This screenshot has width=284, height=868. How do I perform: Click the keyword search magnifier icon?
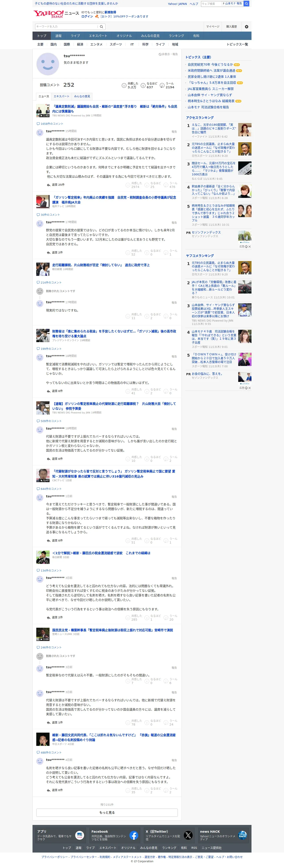click(101, 27)
